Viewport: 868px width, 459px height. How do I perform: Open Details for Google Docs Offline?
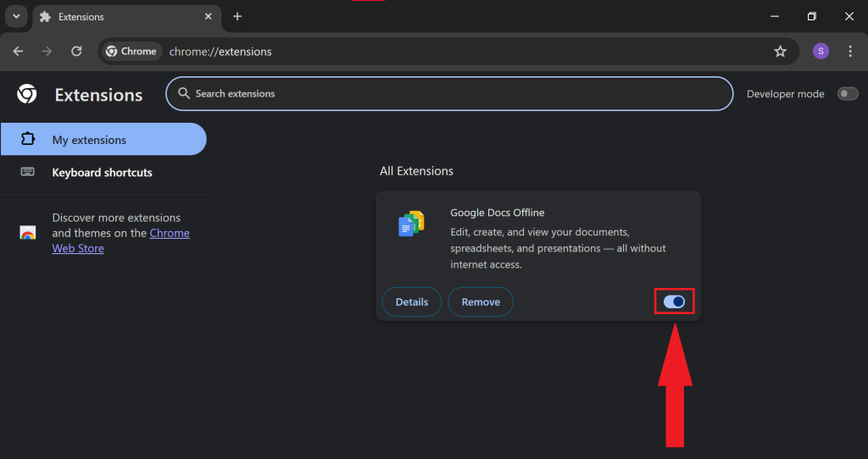[x=411, y=302]
